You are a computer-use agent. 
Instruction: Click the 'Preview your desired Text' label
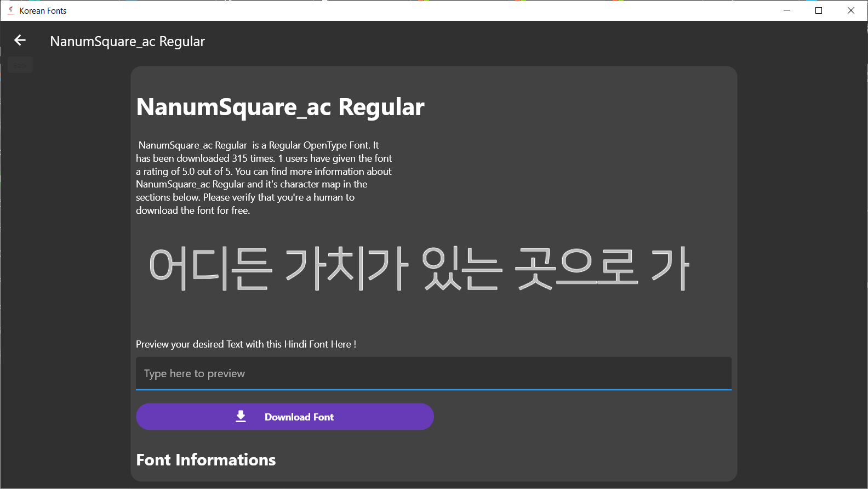click(246, 344)
